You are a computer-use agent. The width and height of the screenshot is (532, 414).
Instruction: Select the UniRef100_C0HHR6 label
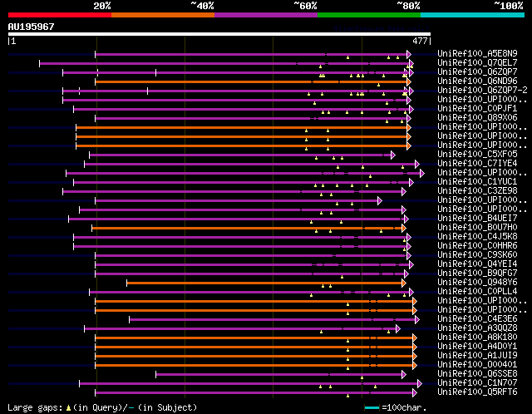[477, 245]
